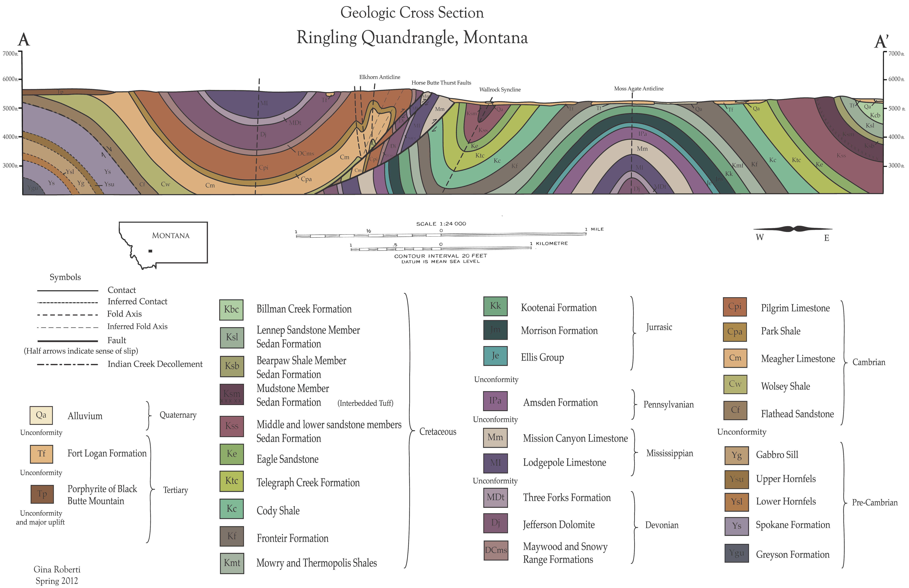Screen dimensions: 909x588
Task: Click the Indian Creek Decollement symbol label
Action: click(155, 364)
